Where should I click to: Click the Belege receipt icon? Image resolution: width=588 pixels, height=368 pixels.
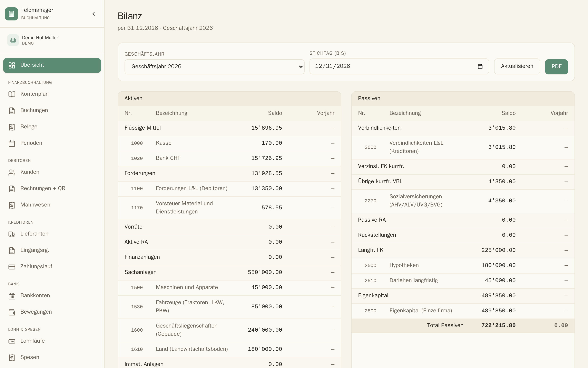click(12, 127)
